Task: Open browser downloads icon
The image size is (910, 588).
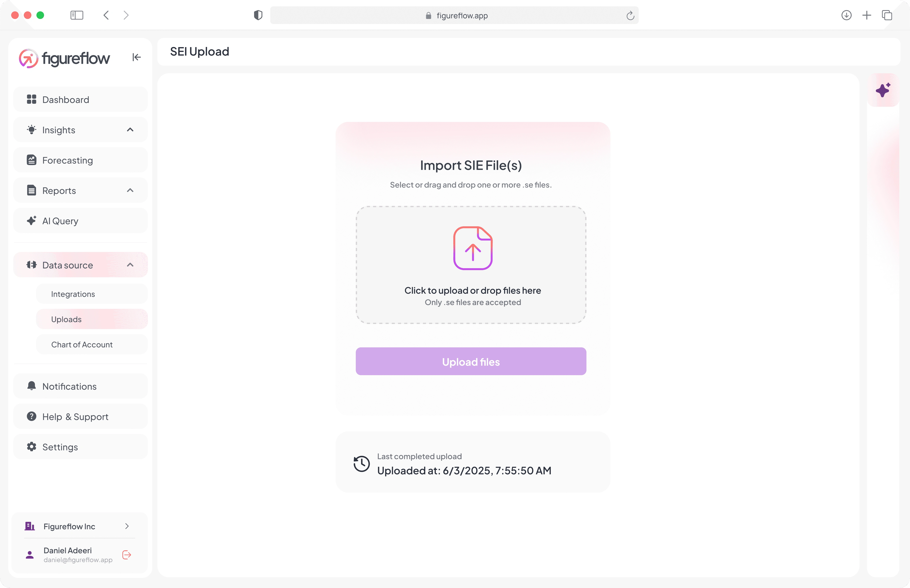Action: tap(846, 15)
